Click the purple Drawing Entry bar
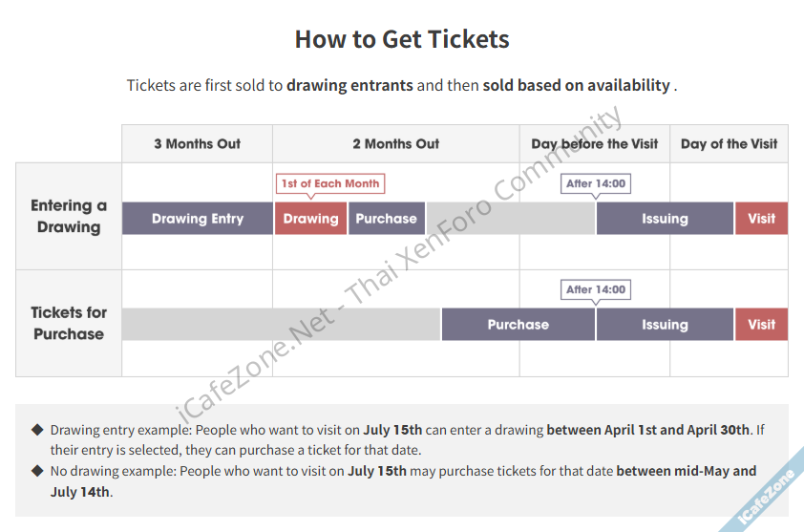Image resolution: width=804 pixels, height=532 pixels. 198,219
